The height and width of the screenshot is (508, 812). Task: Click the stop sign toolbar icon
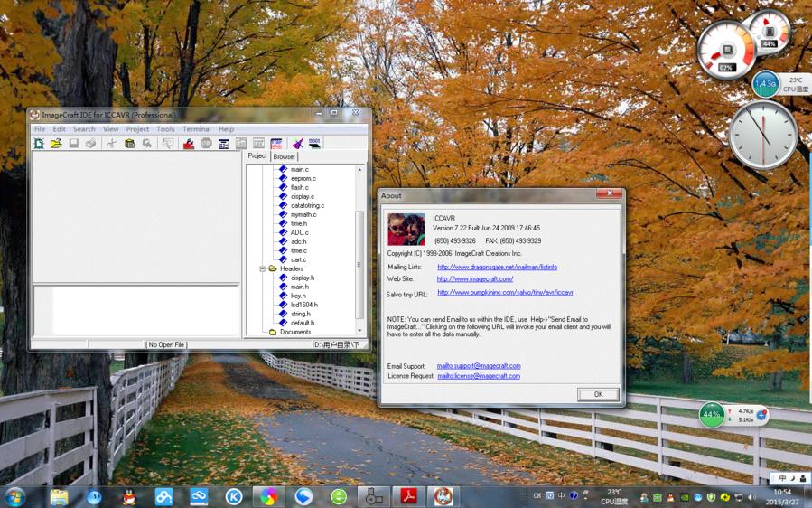click(206, 144)
